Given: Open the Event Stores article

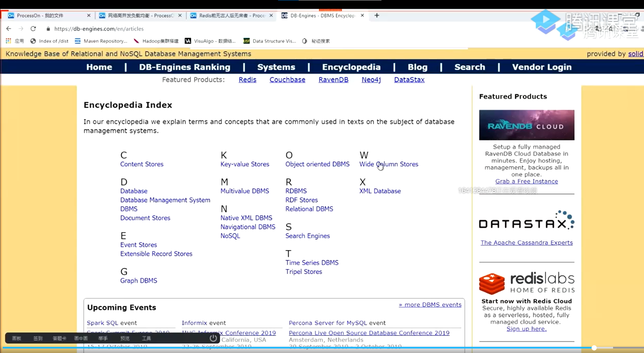Looking at the screenshot, I should (x=138, y=244).
